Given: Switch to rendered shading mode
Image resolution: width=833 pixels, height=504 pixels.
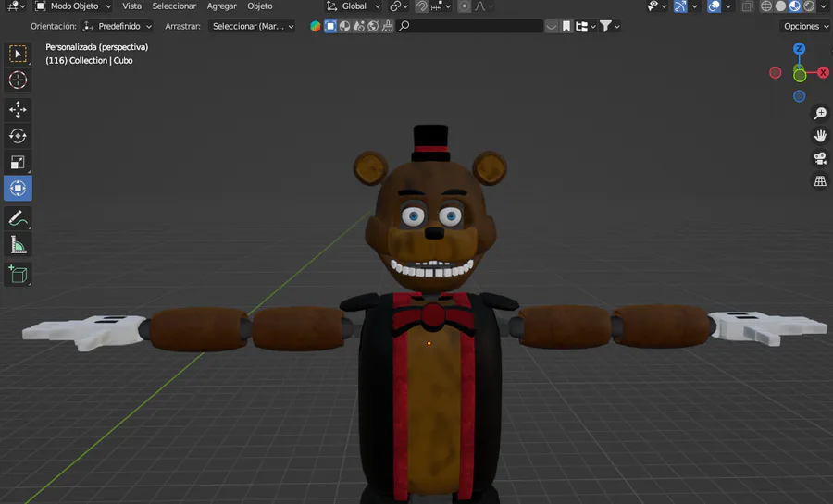Looking at the screenshot, I should pyautogui.click(x=809, y=6).
